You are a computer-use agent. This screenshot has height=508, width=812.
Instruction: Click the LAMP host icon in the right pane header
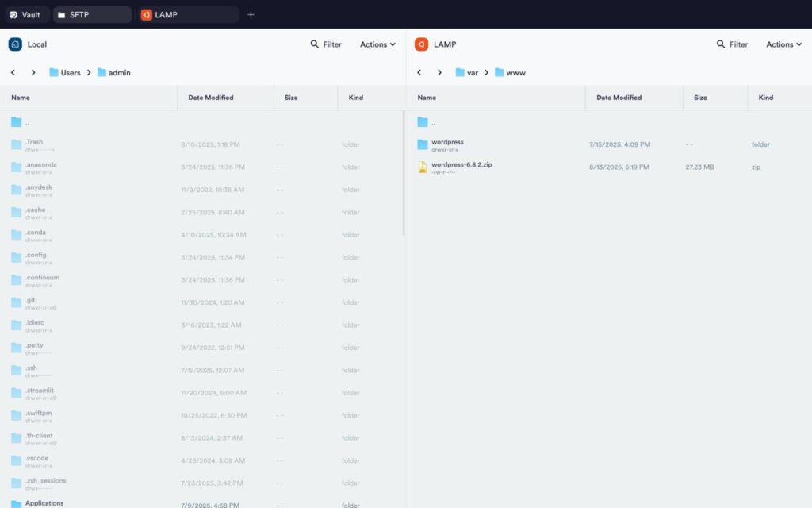422,44
